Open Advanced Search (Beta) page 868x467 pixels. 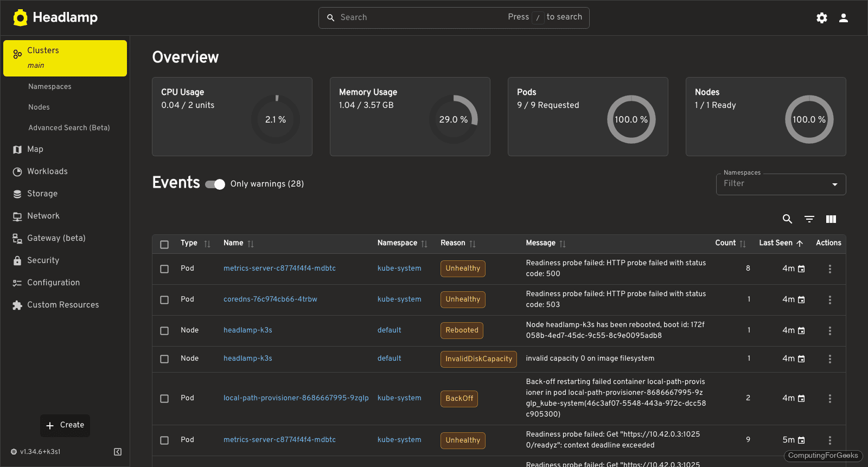pos(69,128)
